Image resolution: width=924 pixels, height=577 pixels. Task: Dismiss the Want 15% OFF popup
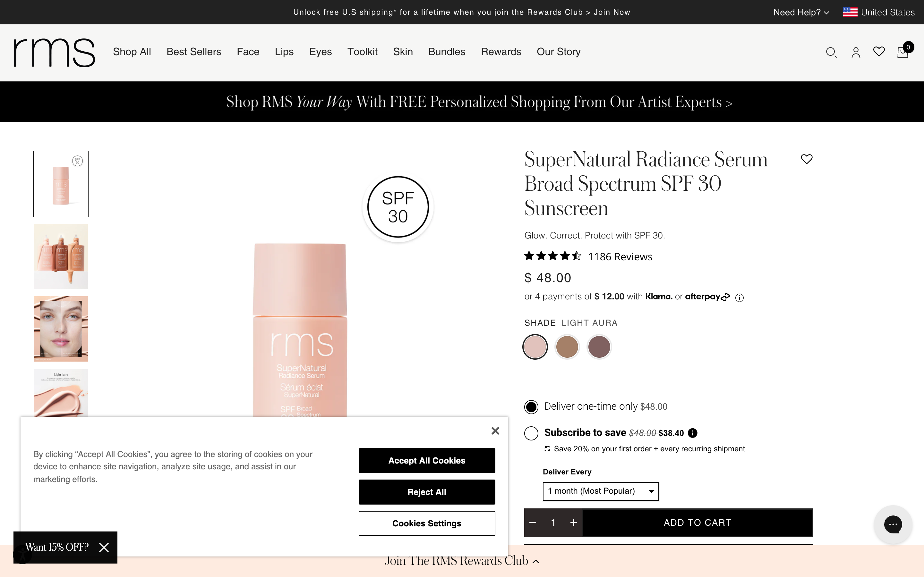[104, 547]
